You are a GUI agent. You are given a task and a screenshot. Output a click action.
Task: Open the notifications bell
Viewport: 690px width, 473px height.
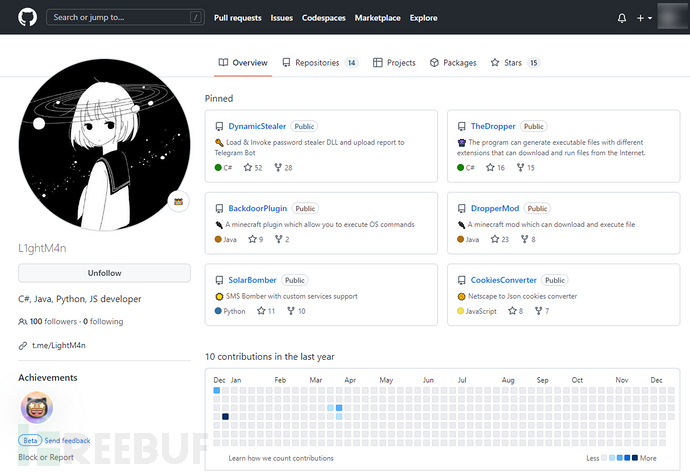(x=622, y=18)
